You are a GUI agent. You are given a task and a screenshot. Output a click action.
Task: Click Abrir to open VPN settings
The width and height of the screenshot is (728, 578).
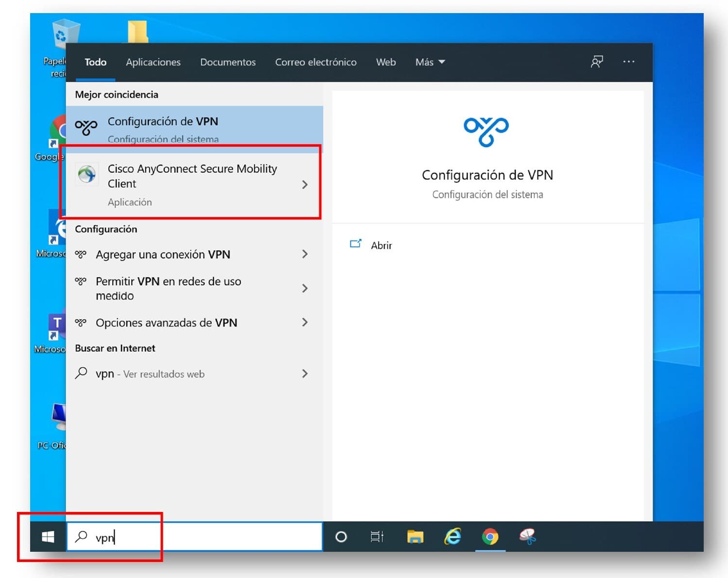click(x=381, y=245)
